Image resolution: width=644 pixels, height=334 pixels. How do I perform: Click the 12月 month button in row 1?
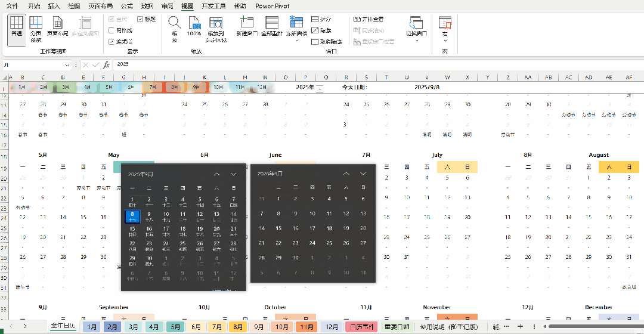click(262, 87)
